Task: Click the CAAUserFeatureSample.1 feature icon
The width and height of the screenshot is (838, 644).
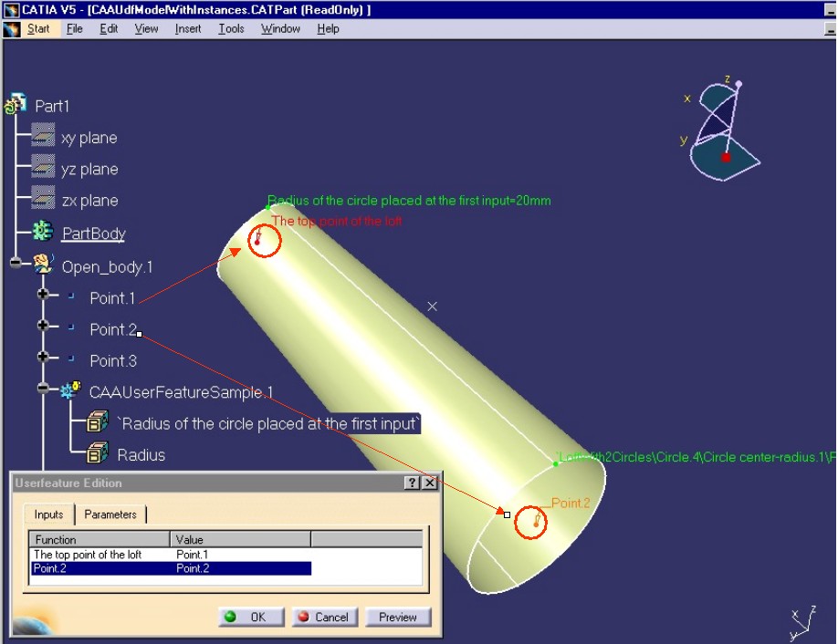Action: click(70, 390)
